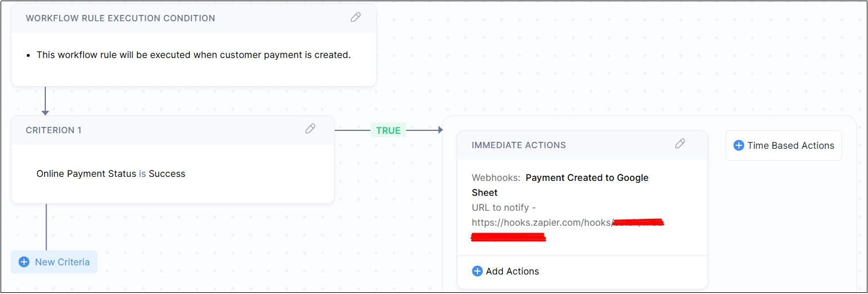Viewport: 868px width, 294px height.
Task: Click the plus icon beside New Criteria
Action: (24, 262)
